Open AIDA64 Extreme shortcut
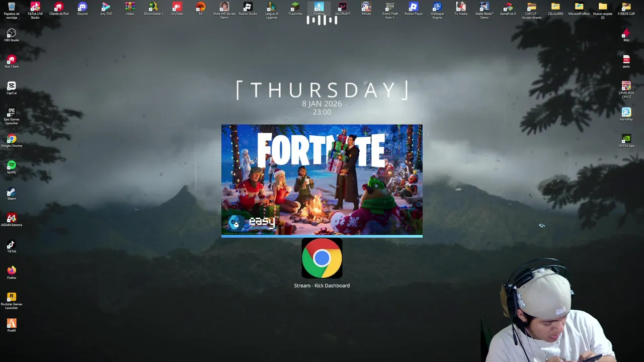The height and width of the screenshot is (362, 644). click(12, 220)
